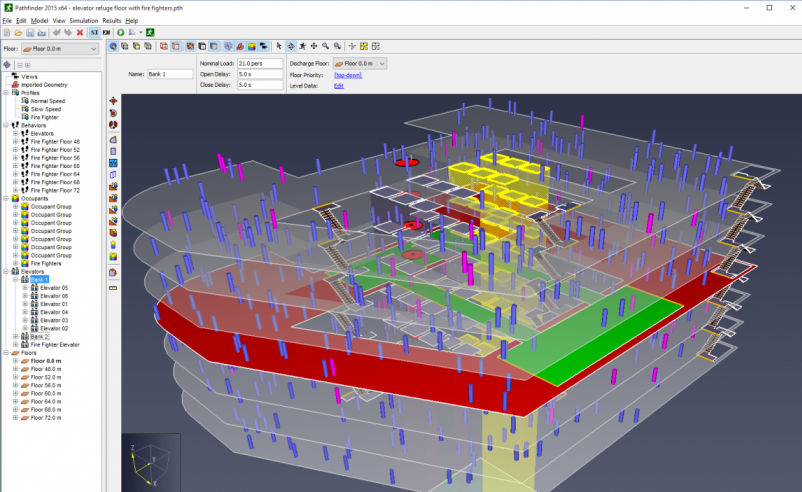Open the Floor dropdown in left panel
This screenshot has width=802, height=492.
(x=60, y=48)
